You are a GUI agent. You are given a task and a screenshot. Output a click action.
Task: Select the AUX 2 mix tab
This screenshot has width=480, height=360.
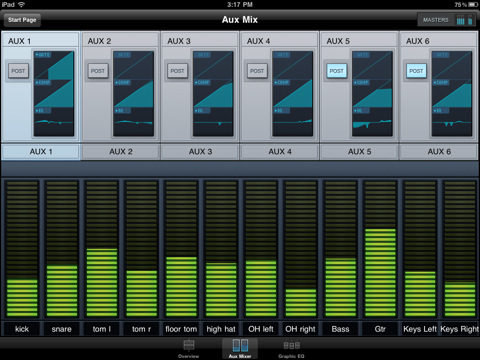(x=121, y=152)
